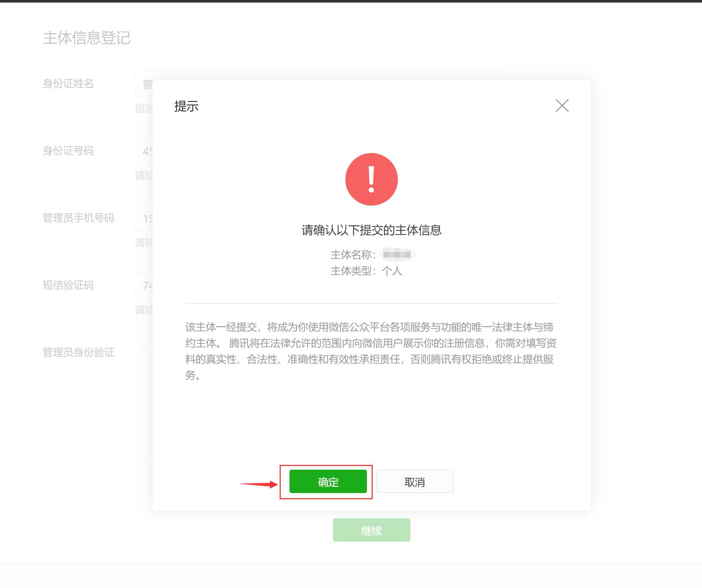Click the 身份证姓名 input field
The image size is (702, 588).
144,84
